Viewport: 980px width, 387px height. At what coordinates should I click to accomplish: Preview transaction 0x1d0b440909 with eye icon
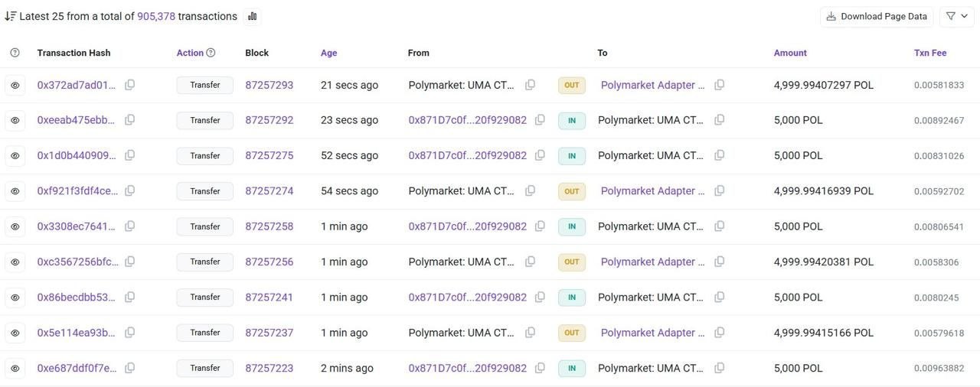point(15,155)
